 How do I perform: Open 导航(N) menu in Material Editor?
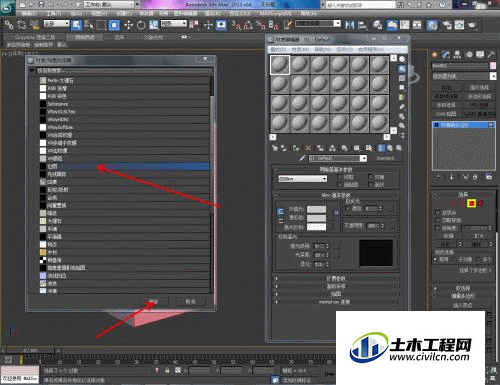322,49
